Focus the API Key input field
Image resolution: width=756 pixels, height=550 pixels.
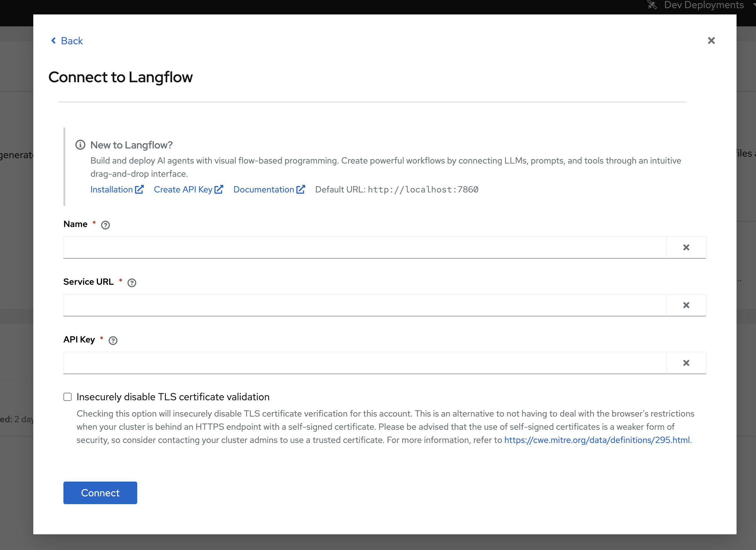(x=364, y=363)
